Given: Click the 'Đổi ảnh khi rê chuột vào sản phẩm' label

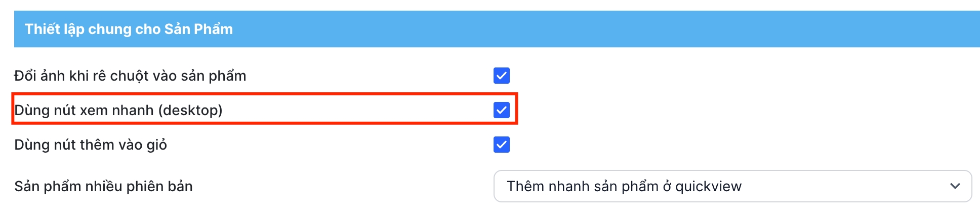Looking at the screenshot, I should tap(130, 76).
